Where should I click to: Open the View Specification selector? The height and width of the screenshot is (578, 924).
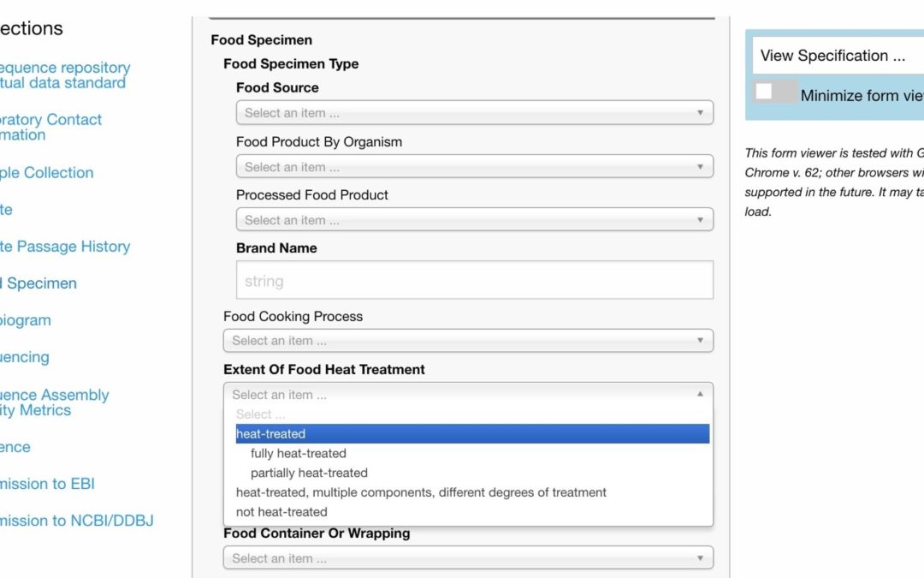[x=837, y=56]
